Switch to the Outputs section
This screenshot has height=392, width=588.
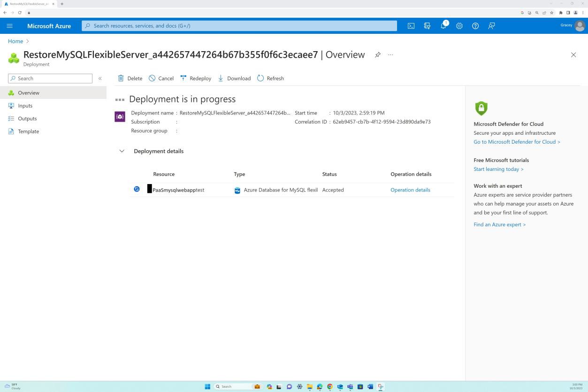pos(27,118)
